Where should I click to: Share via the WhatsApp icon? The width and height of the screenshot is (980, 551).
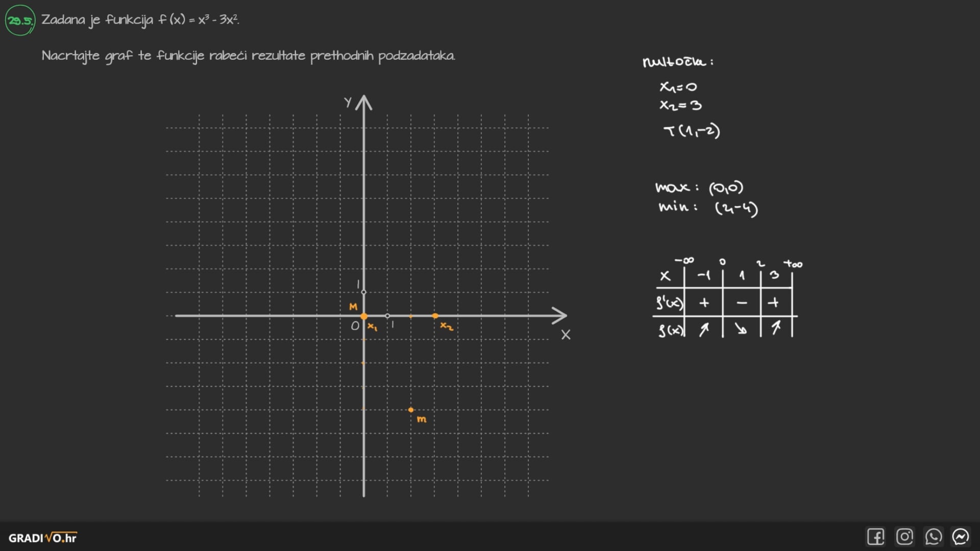click(933, 537)
